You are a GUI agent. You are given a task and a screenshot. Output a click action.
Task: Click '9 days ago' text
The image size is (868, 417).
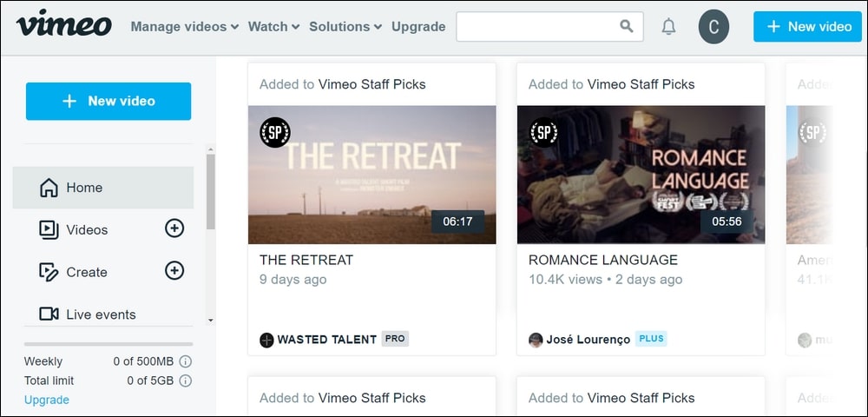tap(293, 280)
